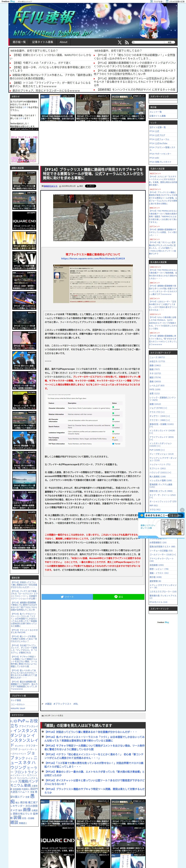Click the green LINE 送る share button
Viewport: 186px width, 868px height.
(x=118, y=596)
